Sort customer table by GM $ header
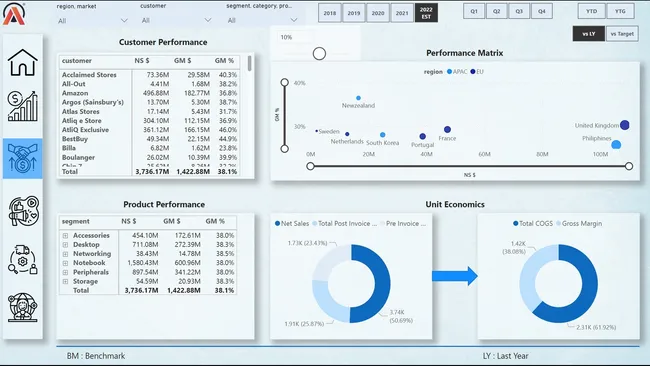 [182, 61]
